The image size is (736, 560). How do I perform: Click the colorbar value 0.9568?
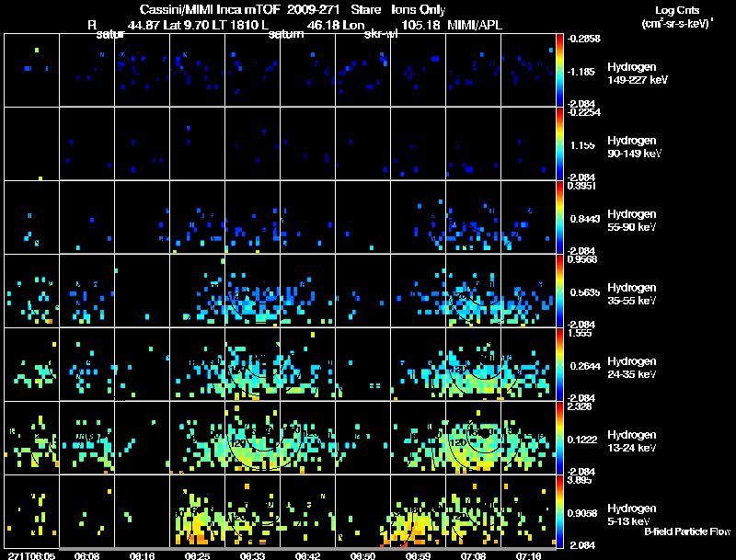582,259
